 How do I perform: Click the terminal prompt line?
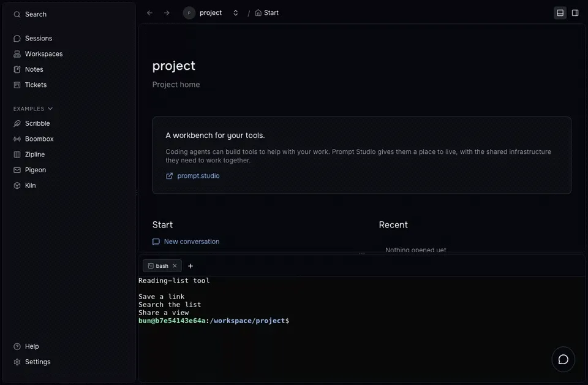pos(214,321)
